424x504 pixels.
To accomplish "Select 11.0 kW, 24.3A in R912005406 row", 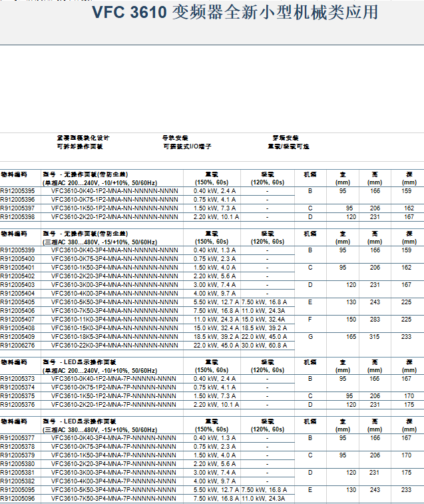I will click(263, 311).
